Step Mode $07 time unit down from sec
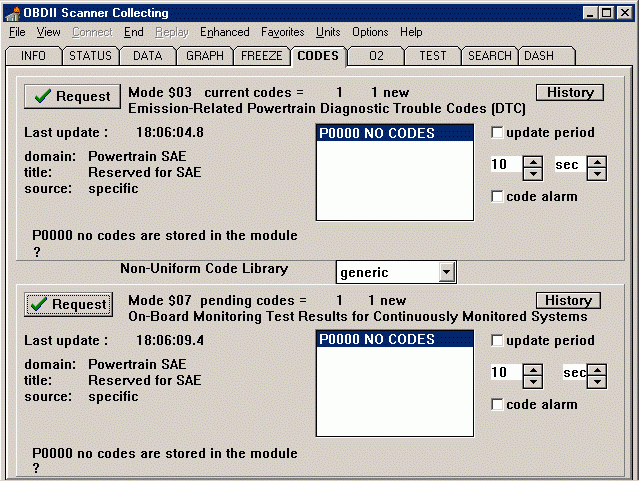Screen dimensions: 639x481 597,382
